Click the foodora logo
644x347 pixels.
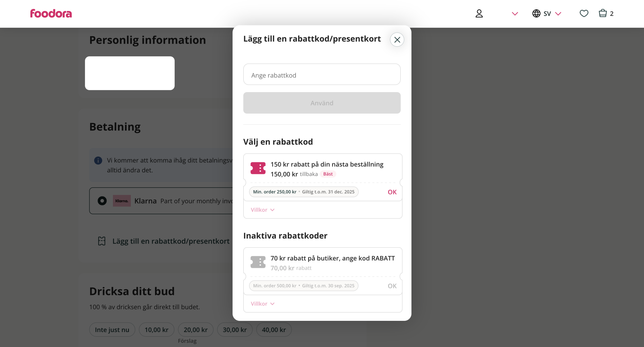tap(51, 14)
